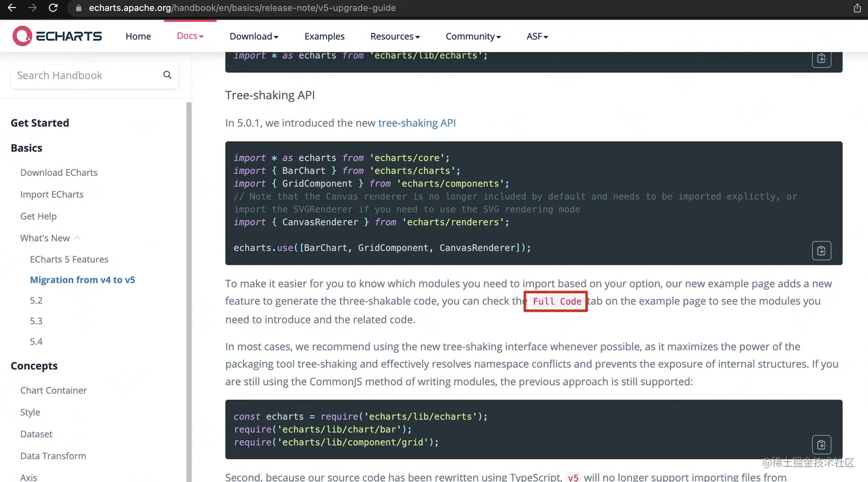
Task: Copy the echarts/lib/echarts import code block
Action: 821,59
